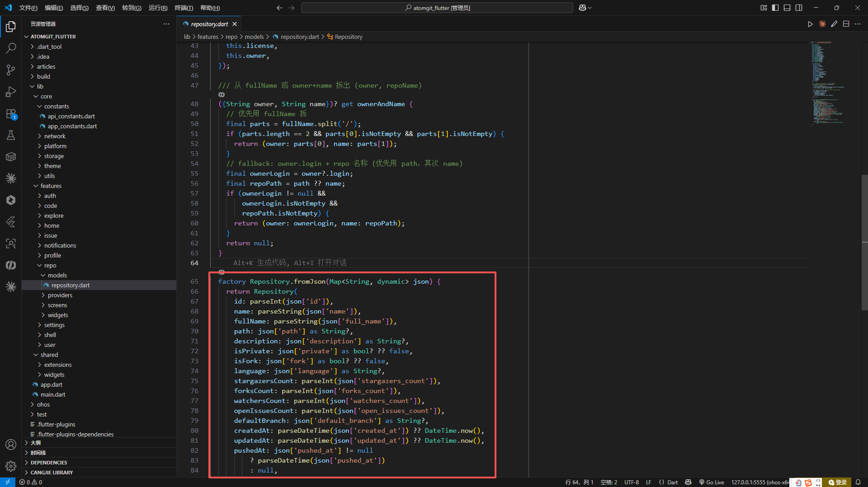Open the Run and Debug view

point(11,92)
